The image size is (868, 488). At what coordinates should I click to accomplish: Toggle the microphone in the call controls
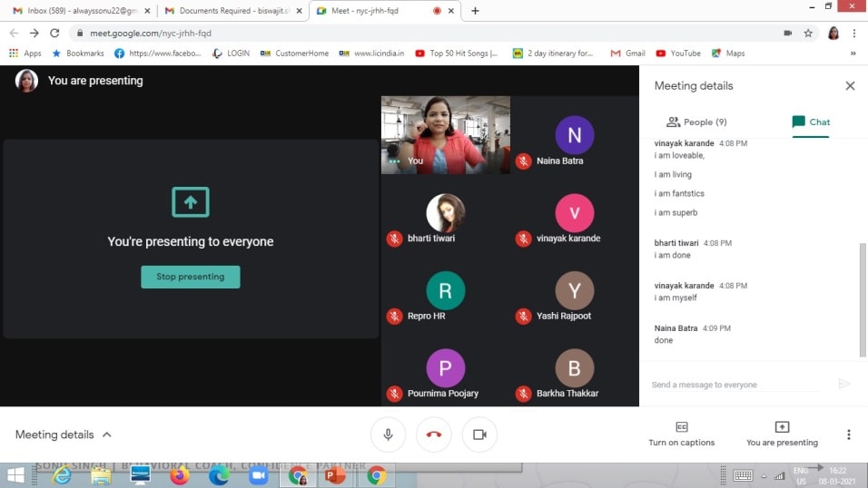(x=388, y=434)
